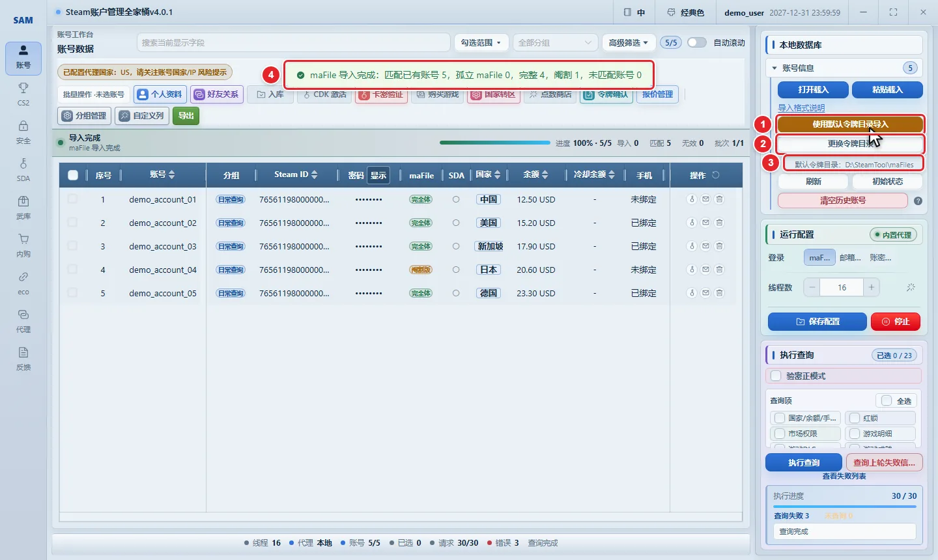
Task: Check the 市场权限 query checkbox
Action: pos(780,434)
